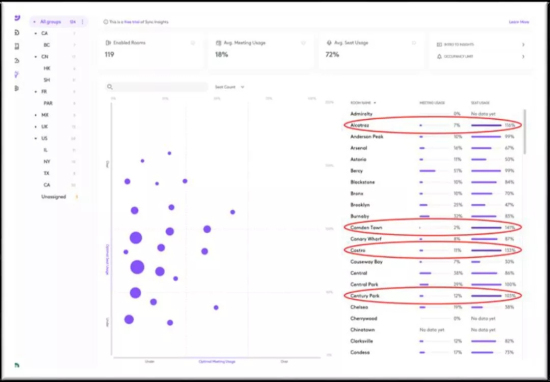Select the Century Park room row
This screenshot has height=382, width=550.
coord(433,296)
